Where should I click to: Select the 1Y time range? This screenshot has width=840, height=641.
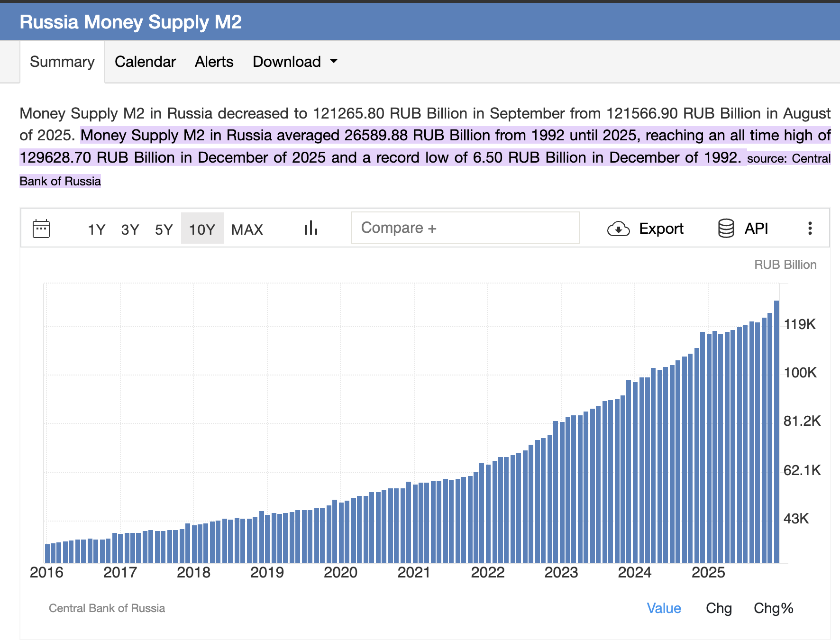(x=96, y=229)
